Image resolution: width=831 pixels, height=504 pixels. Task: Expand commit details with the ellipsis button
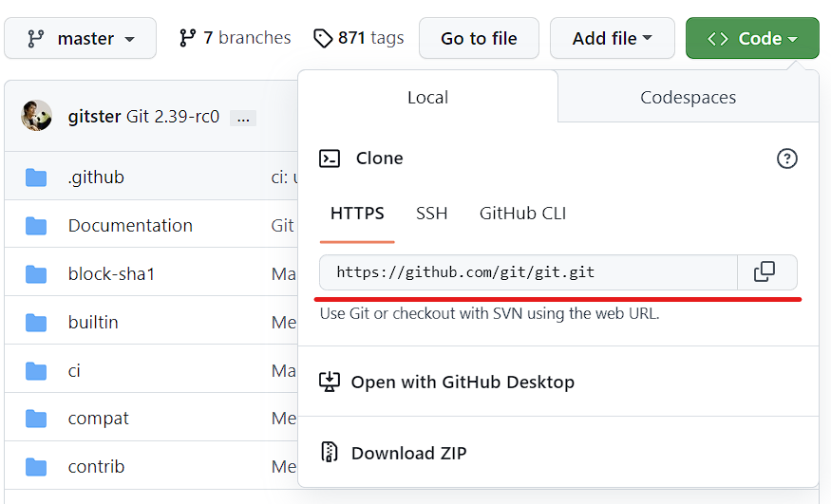click(x=243, y=118)
